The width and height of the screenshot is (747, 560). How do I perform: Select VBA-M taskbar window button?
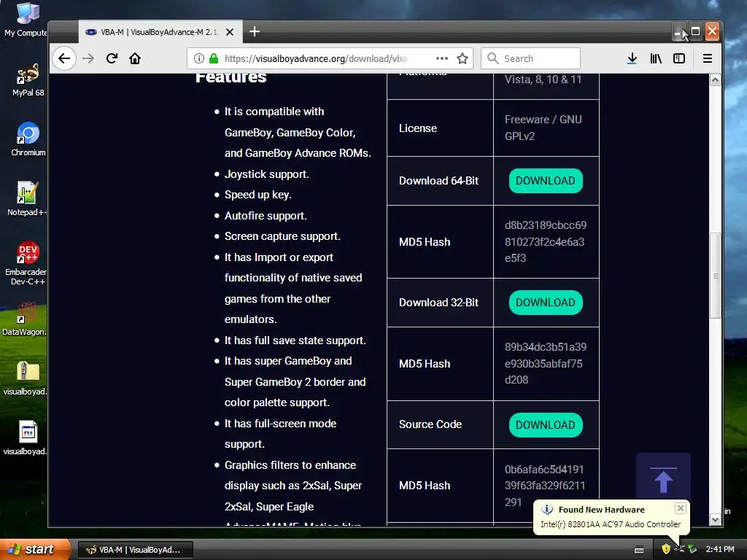click(135, 550)
